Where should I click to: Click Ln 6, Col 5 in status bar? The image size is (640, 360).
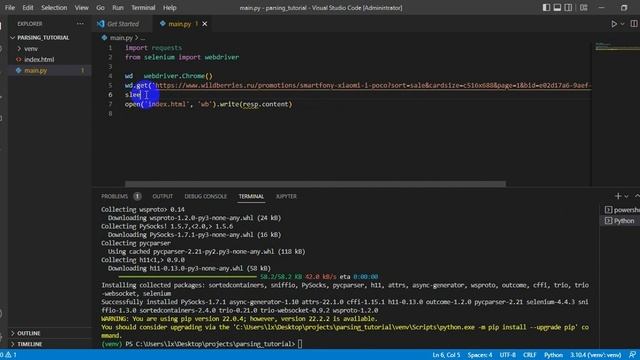click(x=446, y=355)
